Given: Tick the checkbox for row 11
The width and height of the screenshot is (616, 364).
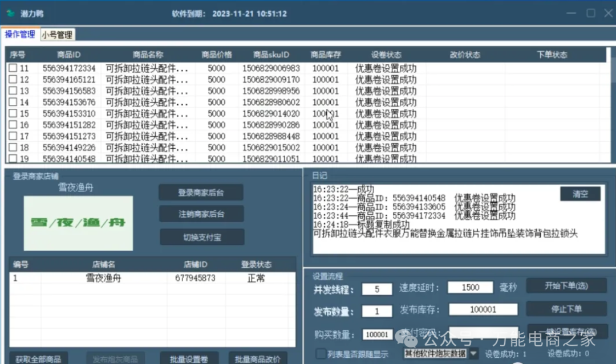Looking at the screenshot, I should click(13, 68).
